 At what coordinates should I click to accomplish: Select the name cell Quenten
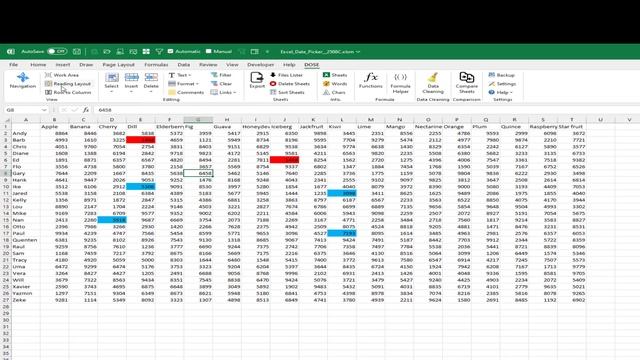coord(26,240)
